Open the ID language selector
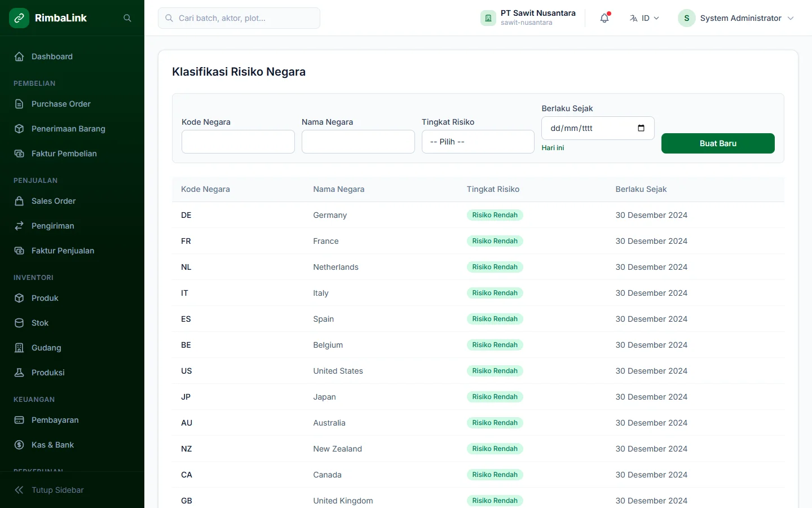This screenshot has width=812, height=508. coord(645,18)
